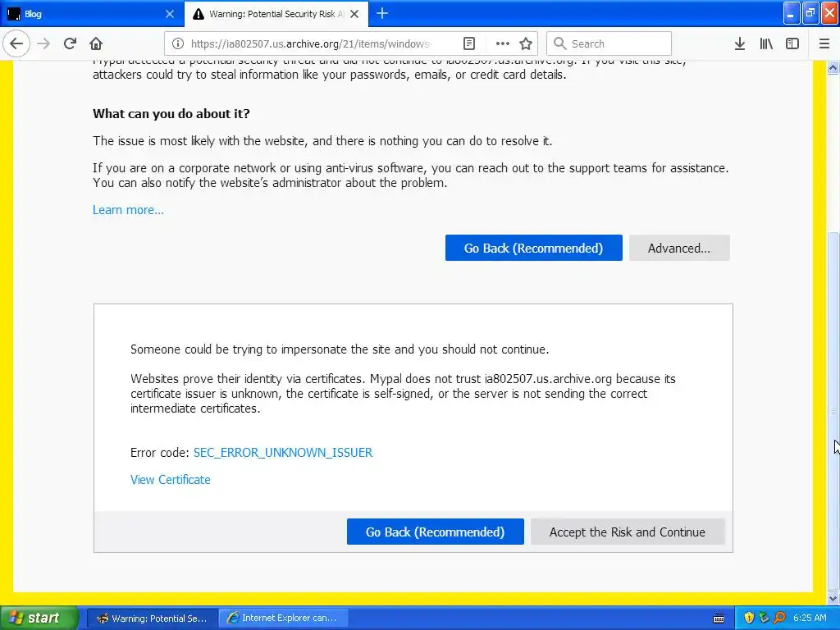Click the forward navigation arrow
The image size is (840, 630).
[43, 43]
